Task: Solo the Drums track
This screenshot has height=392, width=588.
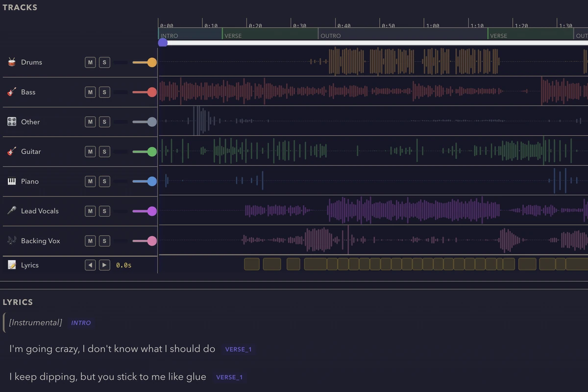Action: point(104,62)
